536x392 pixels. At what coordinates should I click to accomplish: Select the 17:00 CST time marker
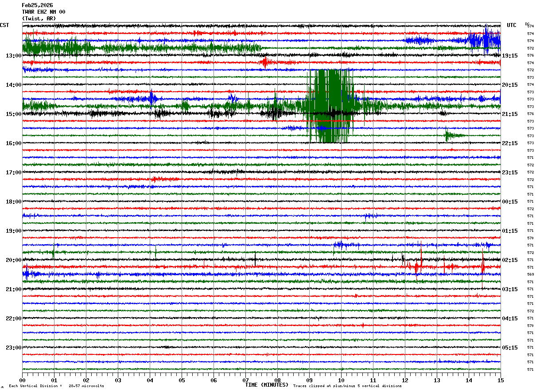click(14, 173)
